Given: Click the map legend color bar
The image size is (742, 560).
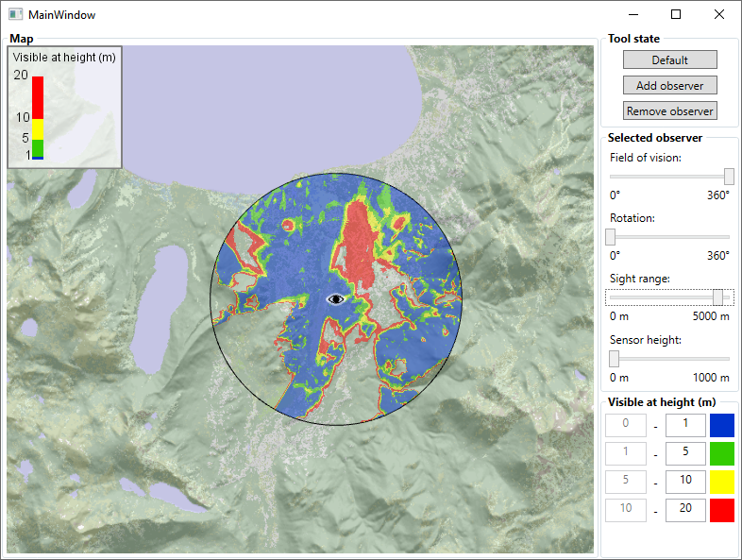Looking at the screenshot, I should pos(38,117).
